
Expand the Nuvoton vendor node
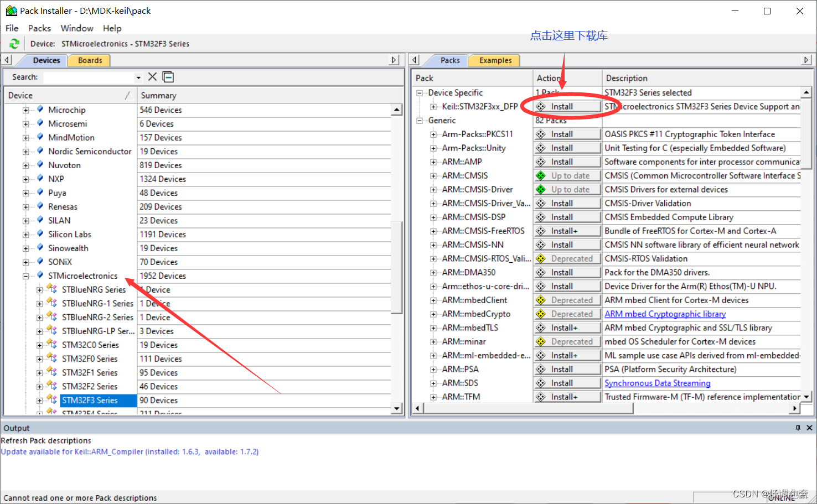coord(25,165)
